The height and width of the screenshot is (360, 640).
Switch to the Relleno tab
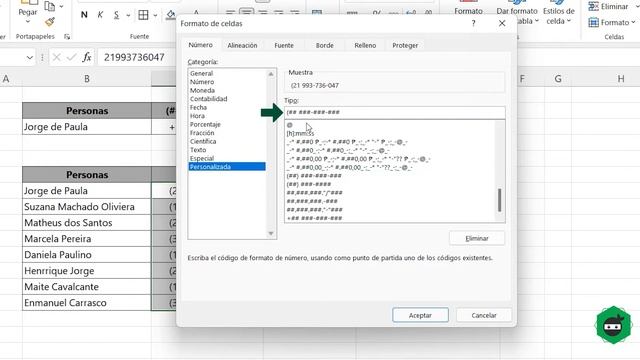pos(365,45)
